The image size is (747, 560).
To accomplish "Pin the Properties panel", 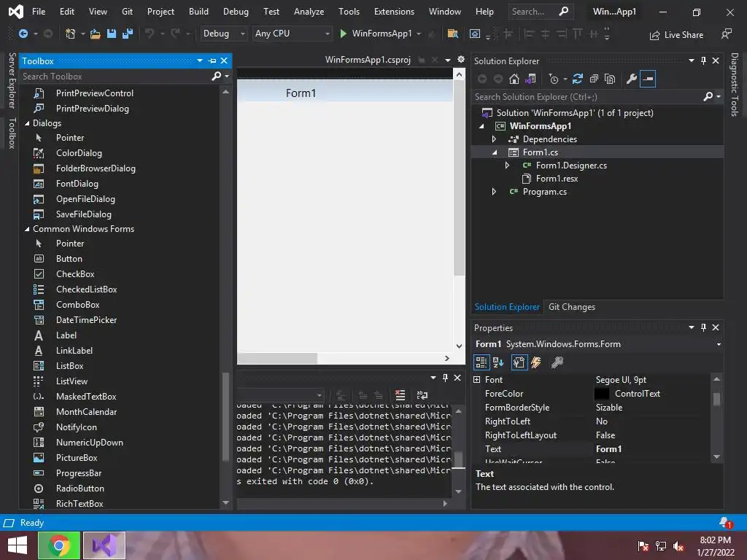I will point(704,327).
